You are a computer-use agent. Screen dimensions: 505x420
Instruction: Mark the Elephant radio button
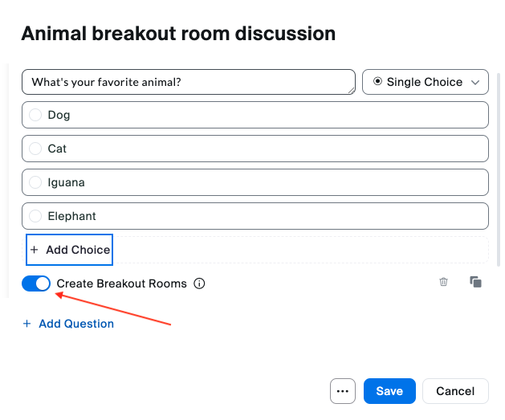(35, 216)
